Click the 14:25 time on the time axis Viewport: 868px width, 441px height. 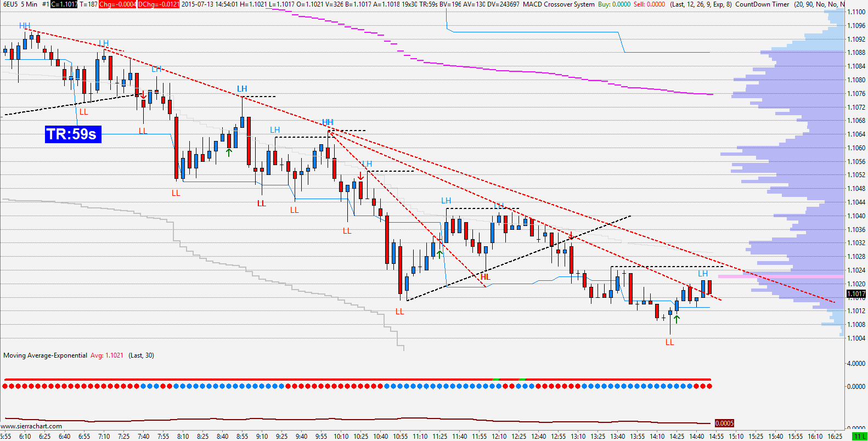677,437
